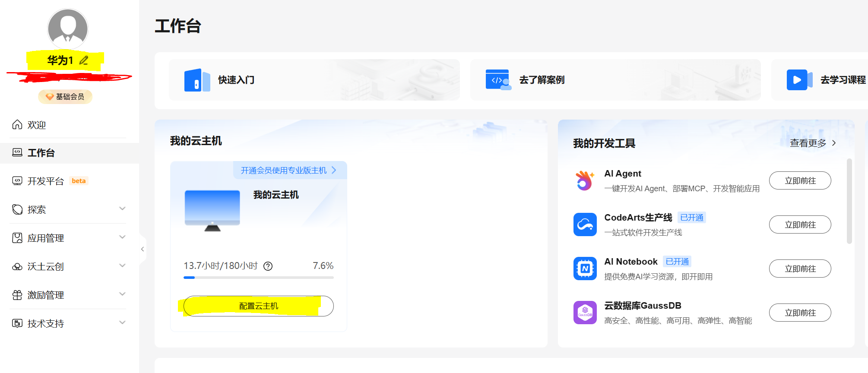Click the cloud host usage progress bar

coord(259,278)
